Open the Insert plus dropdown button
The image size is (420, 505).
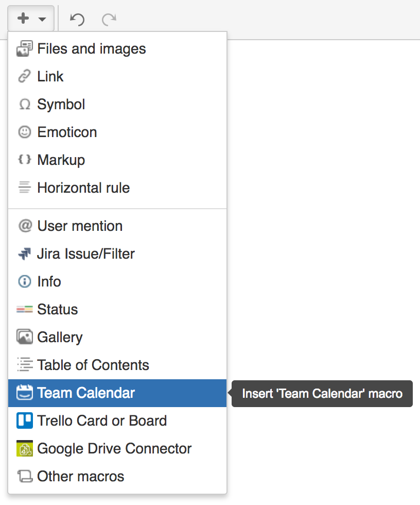tap(31, 20)
